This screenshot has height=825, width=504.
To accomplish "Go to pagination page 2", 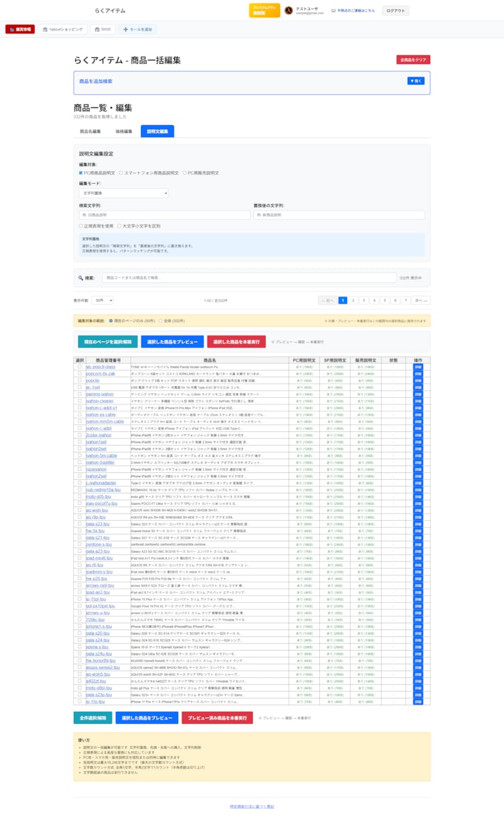I will click(353, 301).
